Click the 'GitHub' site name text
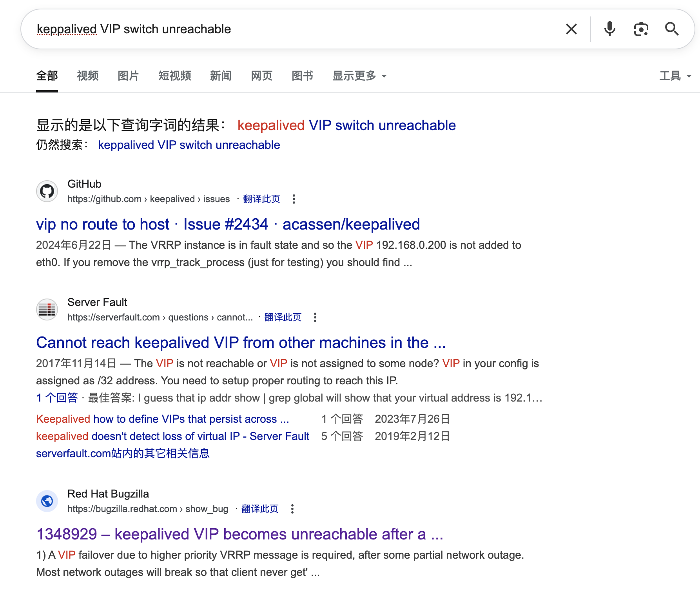Image resolution: width=700 pixels, height=590 pixels. [x=84, y=184]
